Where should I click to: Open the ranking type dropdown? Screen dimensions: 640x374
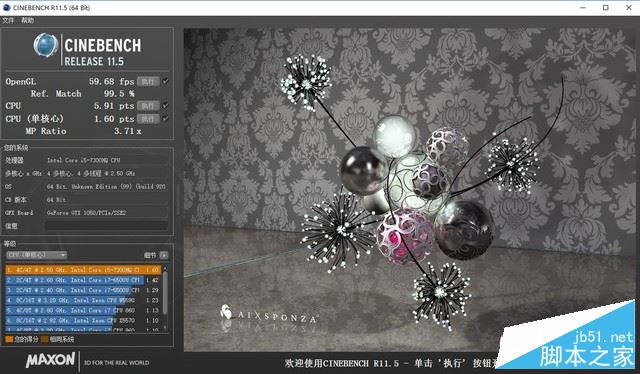(x=36, y=255)
